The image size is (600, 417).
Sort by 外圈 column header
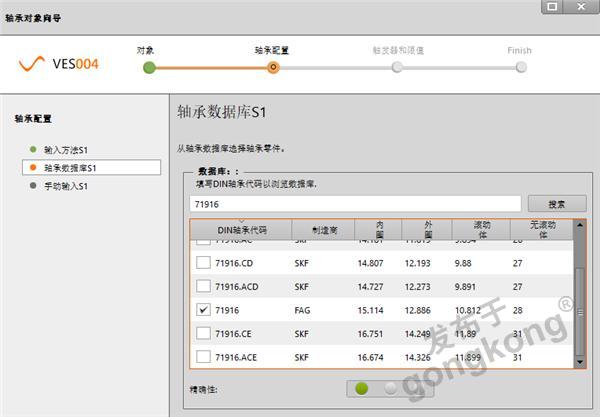tap(427, 230)
